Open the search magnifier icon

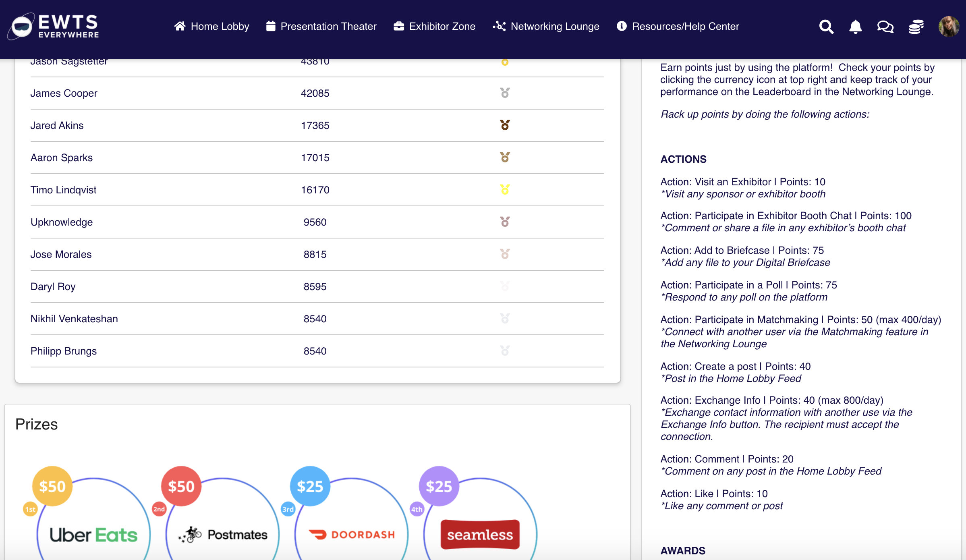coord(826,27)
